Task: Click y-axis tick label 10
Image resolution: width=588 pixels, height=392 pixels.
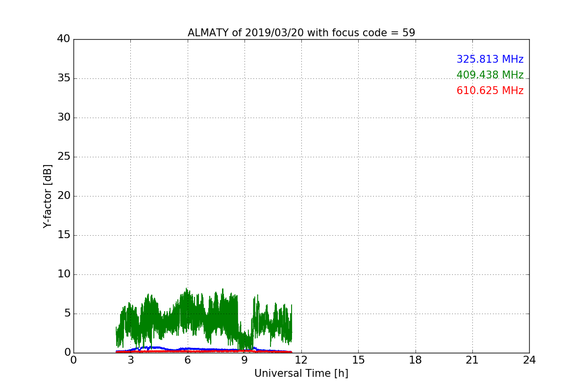Action: pyautogui.click(x=64, y=274)
